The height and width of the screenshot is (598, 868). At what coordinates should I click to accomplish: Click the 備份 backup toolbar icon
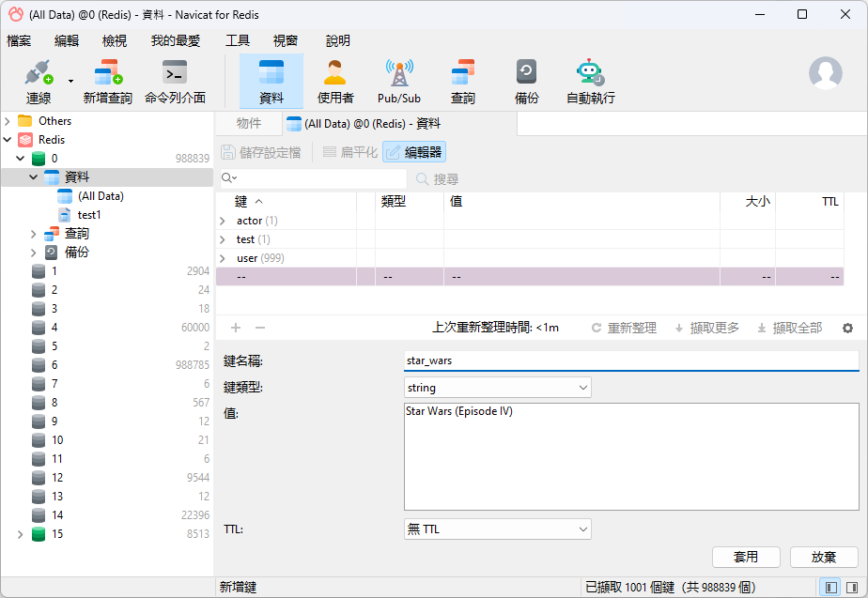527,80
